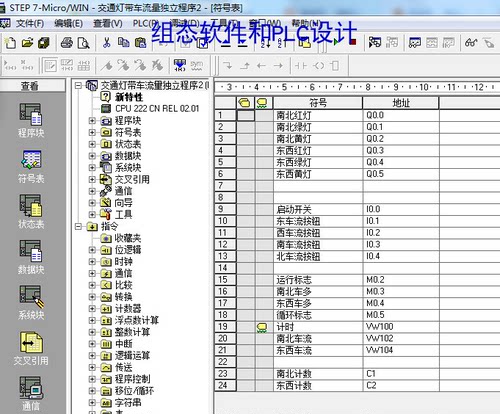Screen dimensions: 500x414
Task: Click the glasses program status icon
Action: pos(471,43)
